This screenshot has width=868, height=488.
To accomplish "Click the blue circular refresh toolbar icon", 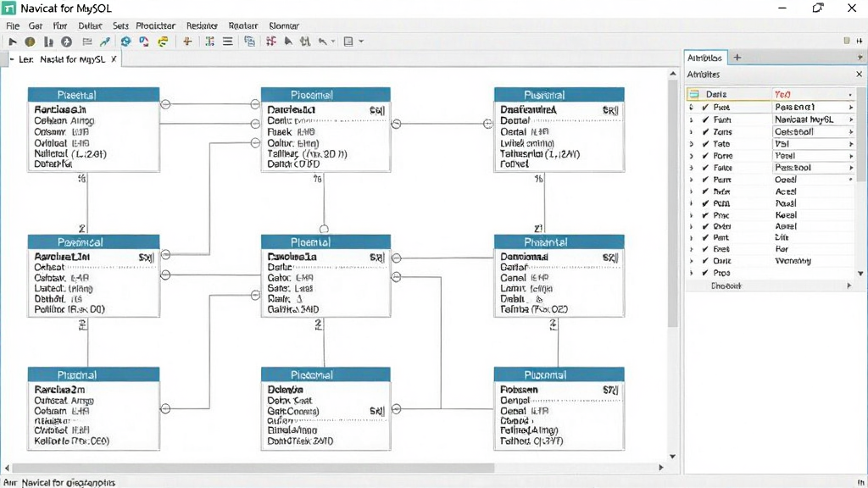I will (125, 42).
